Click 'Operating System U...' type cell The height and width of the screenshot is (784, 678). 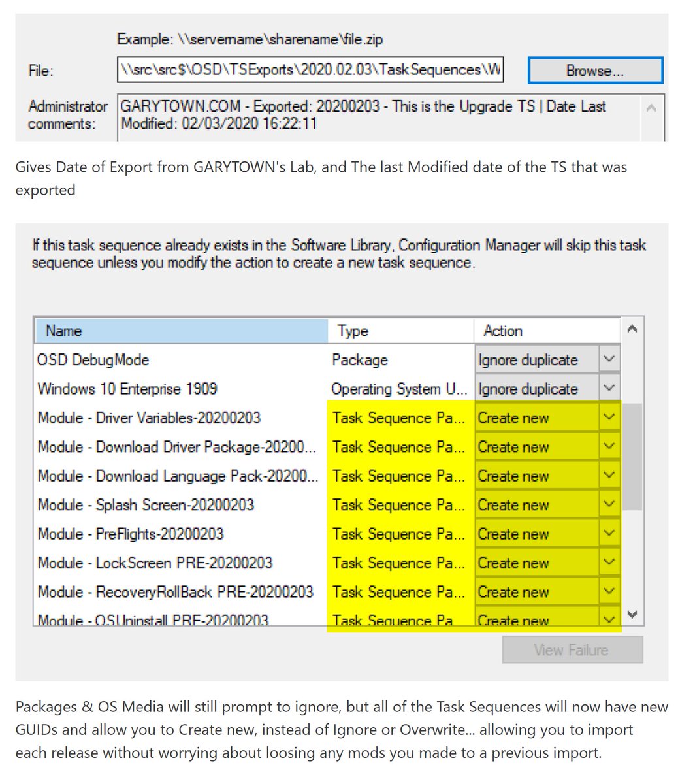click(399, 389)
